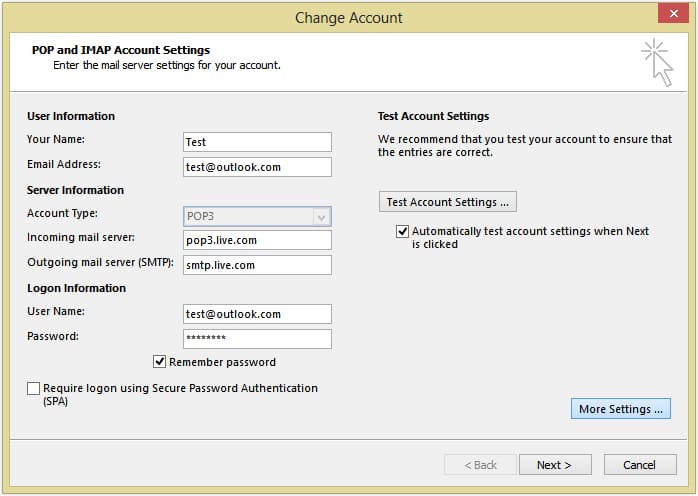Click the Back button
Viewport: 698px width, 496px height.
pyautogui.click(x=478, y=465)
